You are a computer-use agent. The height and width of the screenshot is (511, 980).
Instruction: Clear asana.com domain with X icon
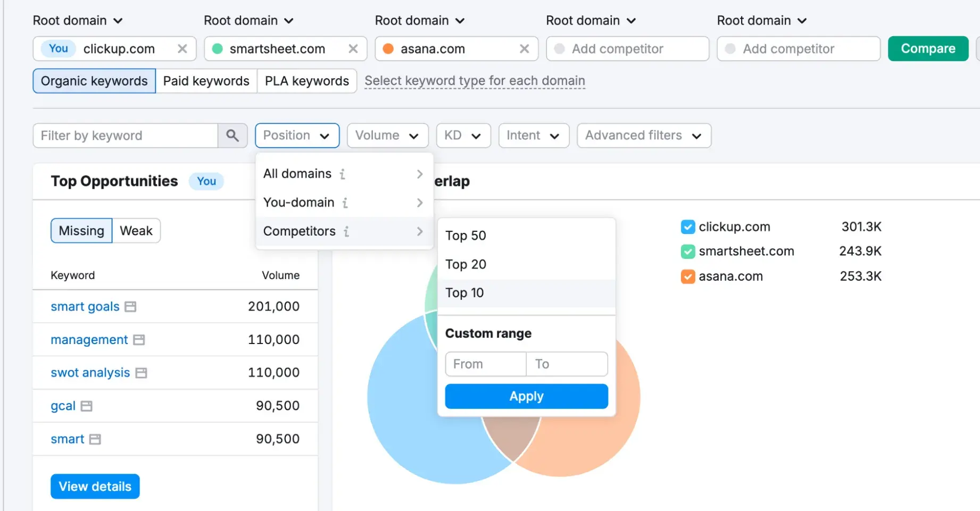[524, 49]
